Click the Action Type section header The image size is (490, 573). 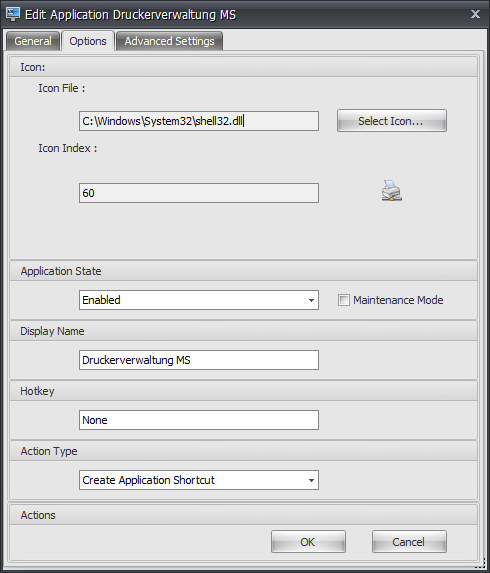point(243,451)
